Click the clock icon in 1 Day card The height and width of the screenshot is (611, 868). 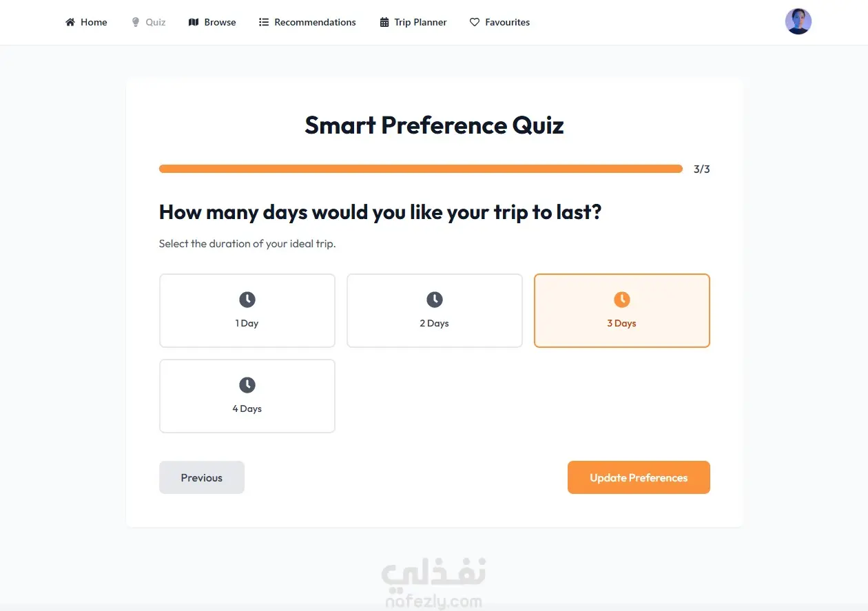247,300
